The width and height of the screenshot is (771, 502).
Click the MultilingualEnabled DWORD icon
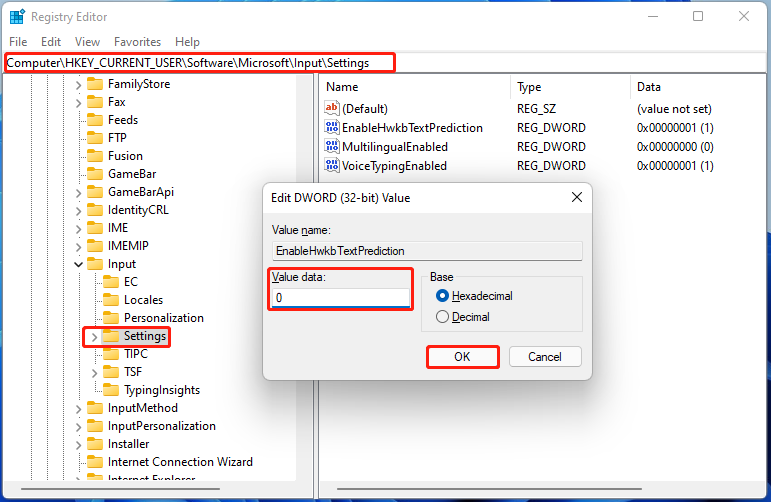(332, 147)
